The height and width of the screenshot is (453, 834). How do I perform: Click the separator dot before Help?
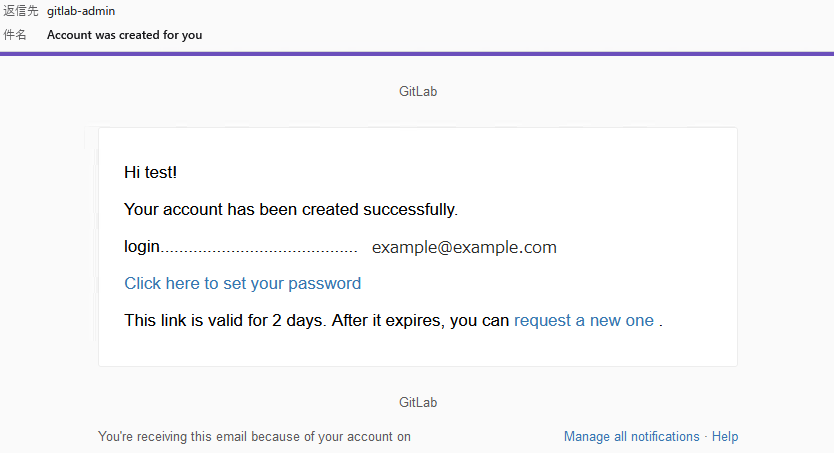706,437
